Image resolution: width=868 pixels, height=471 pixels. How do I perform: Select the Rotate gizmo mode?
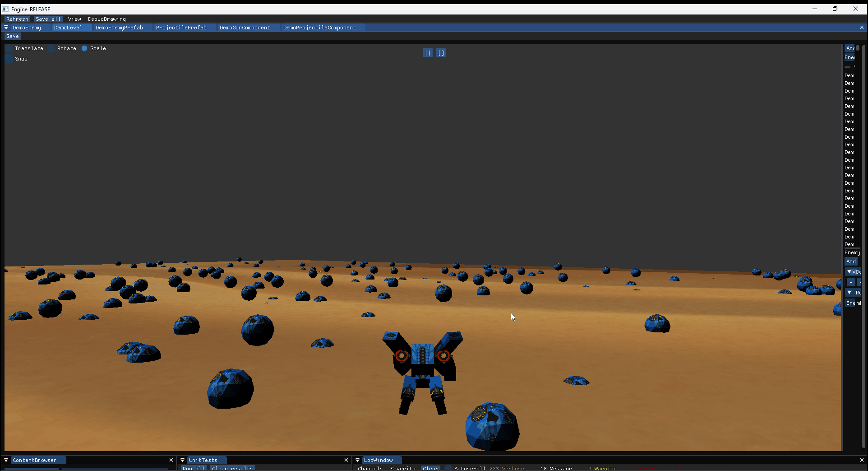[x=52, y=48]
